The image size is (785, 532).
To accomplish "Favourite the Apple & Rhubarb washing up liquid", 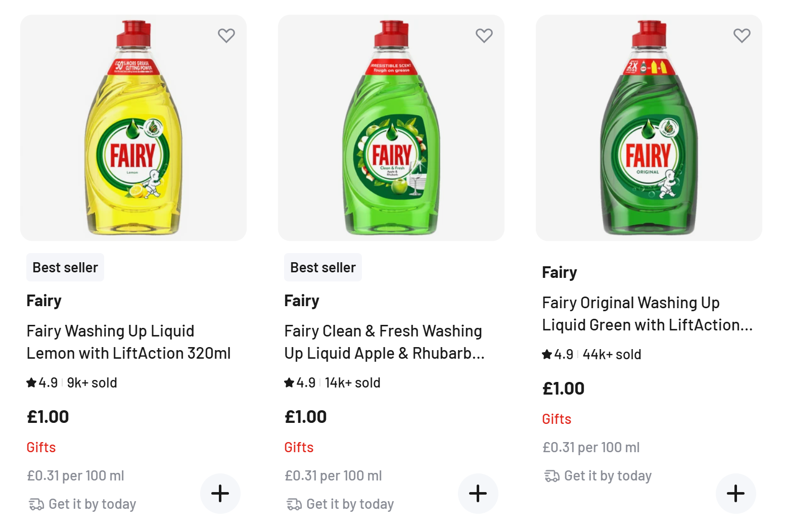I will 484,35.
